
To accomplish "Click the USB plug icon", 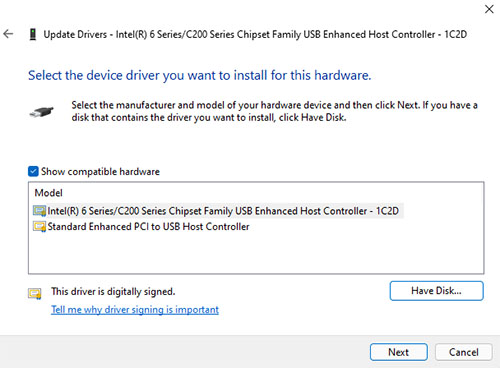I will tap(41, 112).
